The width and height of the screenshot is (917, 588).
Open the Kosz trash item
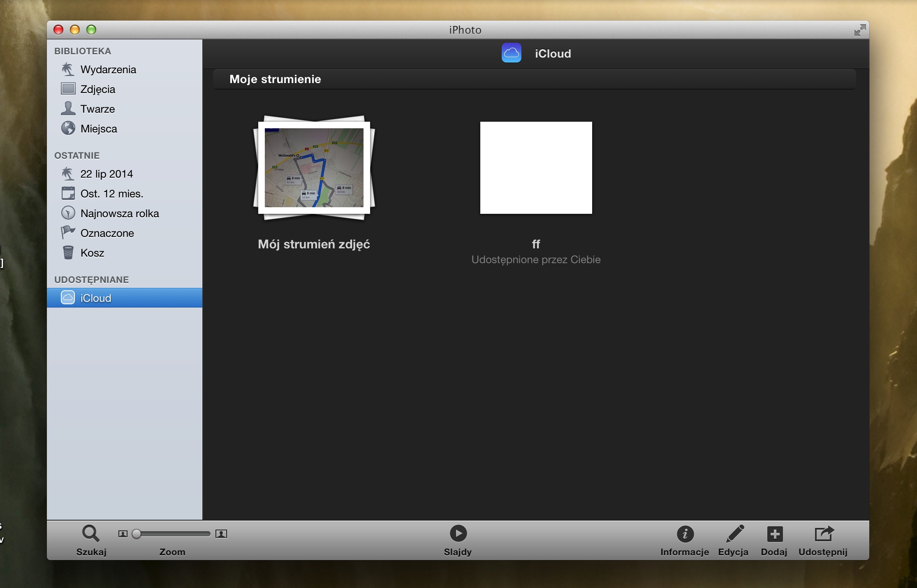pos(92,253)
